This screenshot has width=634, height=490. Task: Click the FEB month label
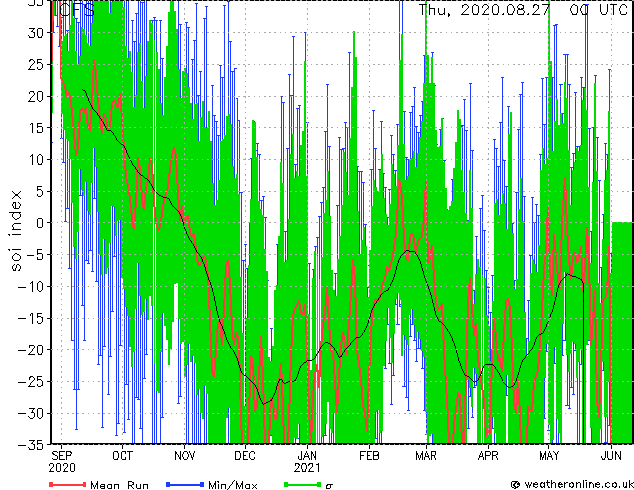coord(369,455)
